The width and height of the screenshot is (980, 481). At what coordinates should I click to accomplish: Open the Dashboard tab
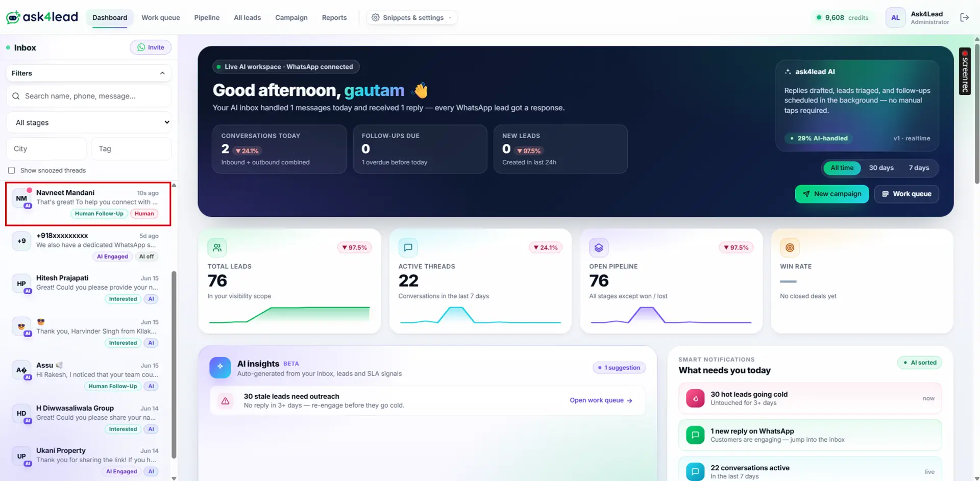(110, 17)
